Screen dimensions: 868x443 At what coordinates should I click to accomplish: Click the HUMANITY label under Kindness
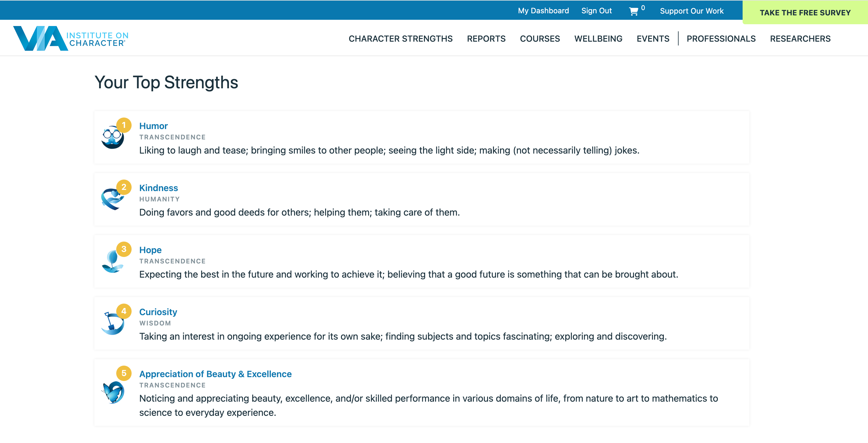(x=159, y=199)
